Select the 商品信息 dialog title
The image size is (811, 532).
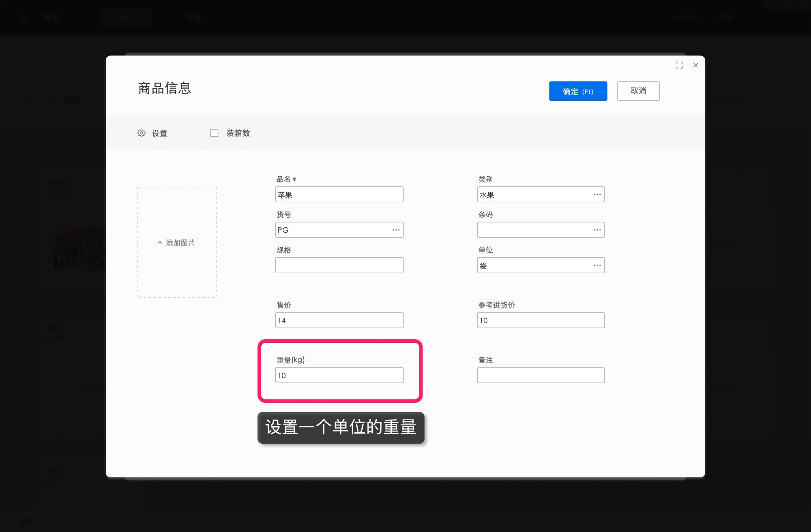pyautogui.click(x=165, y=88)
